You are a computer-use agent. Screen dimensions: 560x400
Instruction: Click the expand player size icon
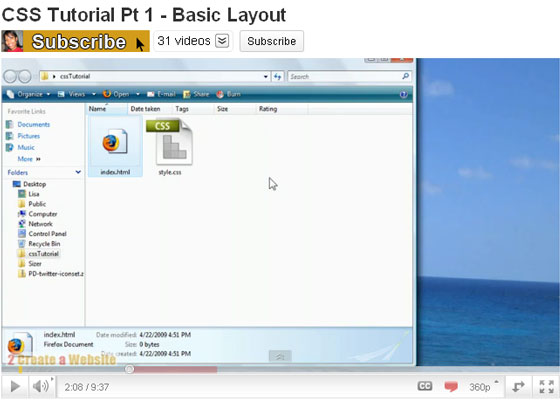click(518, 386)
